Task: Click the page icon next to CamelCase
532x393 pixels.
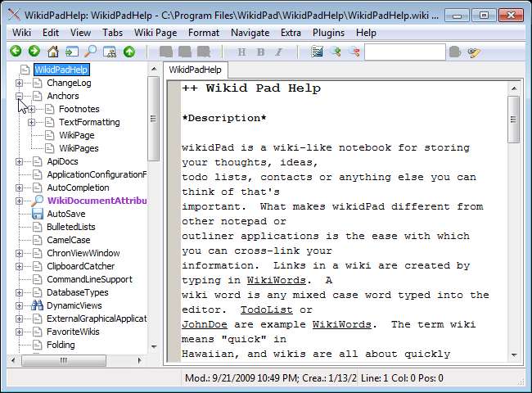Action: click(38, 240)
